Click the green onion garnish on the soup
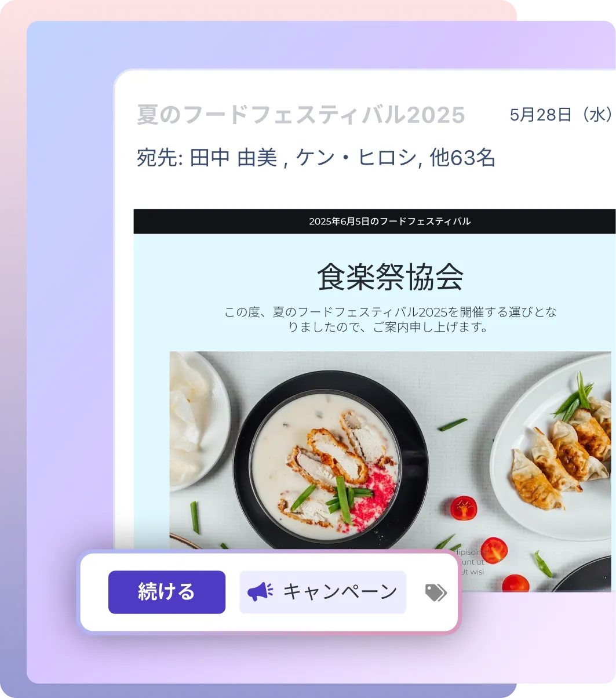The height and width of the screenshot is (698, 616). pyautogui.click(x=337, y=499)
